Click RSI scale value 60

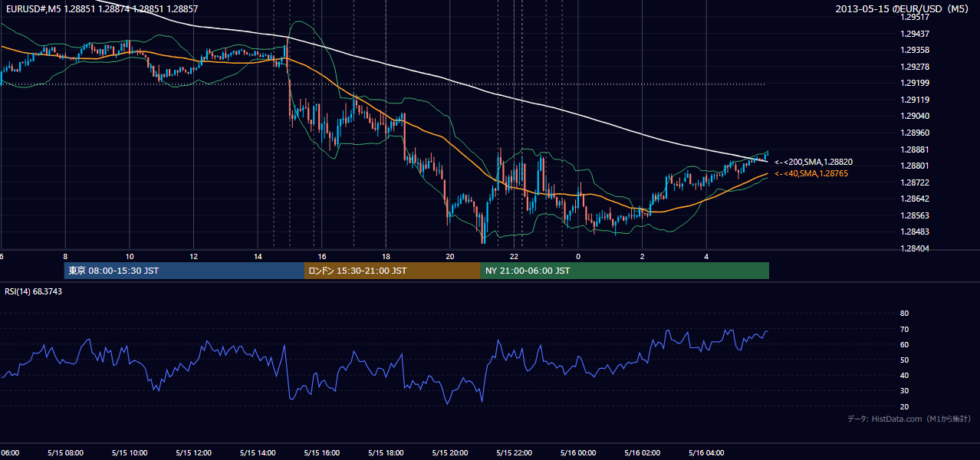pos(904,345)
